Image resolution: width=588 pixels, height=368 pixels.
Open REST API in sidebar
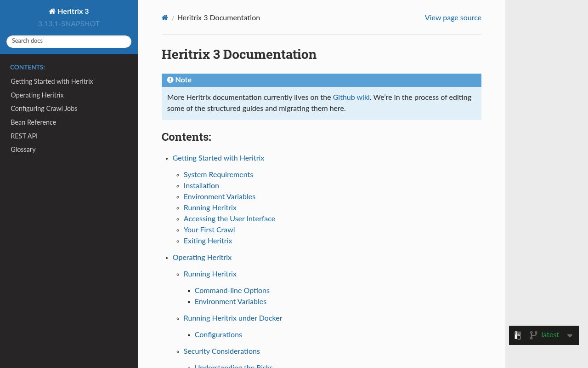click(x=24, y=136)
